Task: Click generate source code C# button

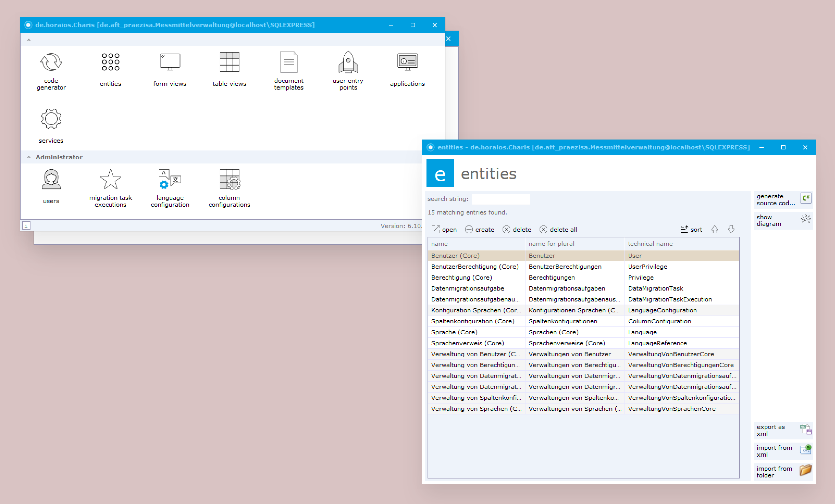Action: coord(783,199)
